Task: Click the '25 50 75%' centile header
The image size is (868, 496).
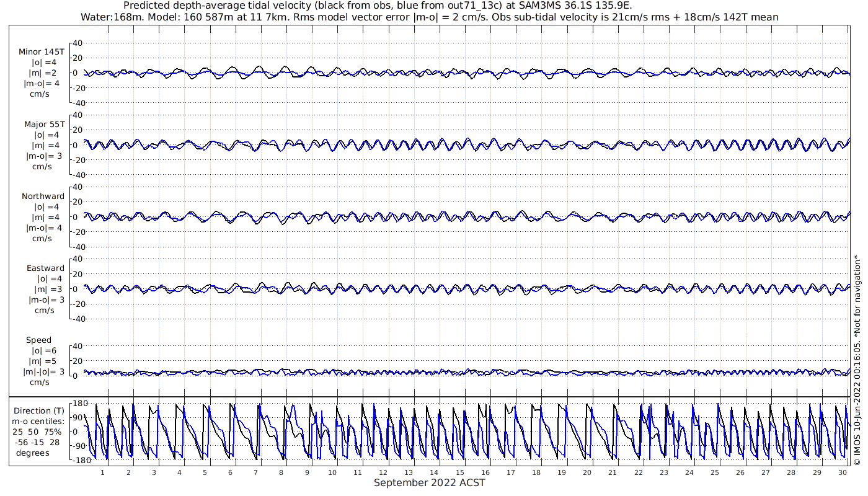Action: pyautogui.click(x=38, y=432)
